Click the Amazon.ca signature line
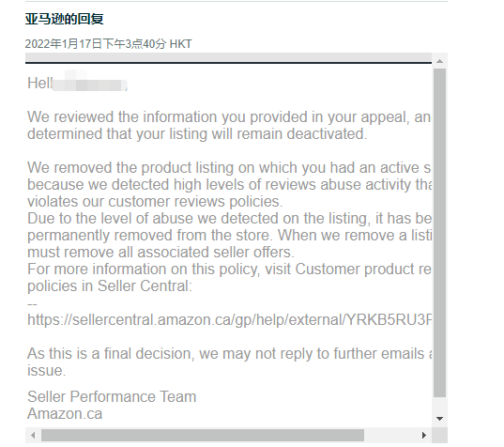The image size is (504, 447). click(x=65, y=413)
